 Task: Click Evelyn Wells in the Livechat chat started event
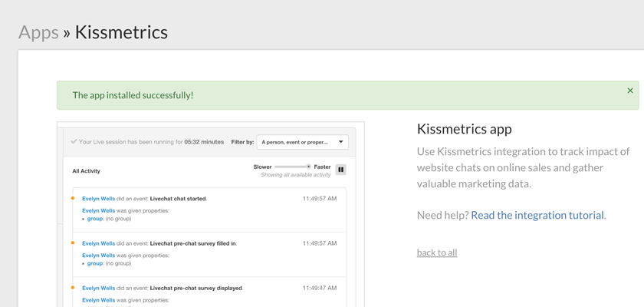(98, 199)
